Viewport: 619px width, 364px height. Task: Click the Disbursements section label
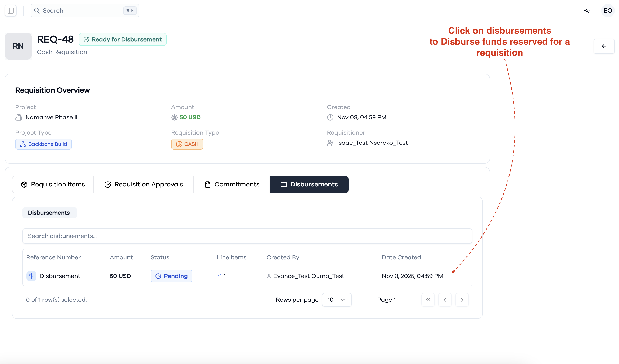[x=49, y=213]
